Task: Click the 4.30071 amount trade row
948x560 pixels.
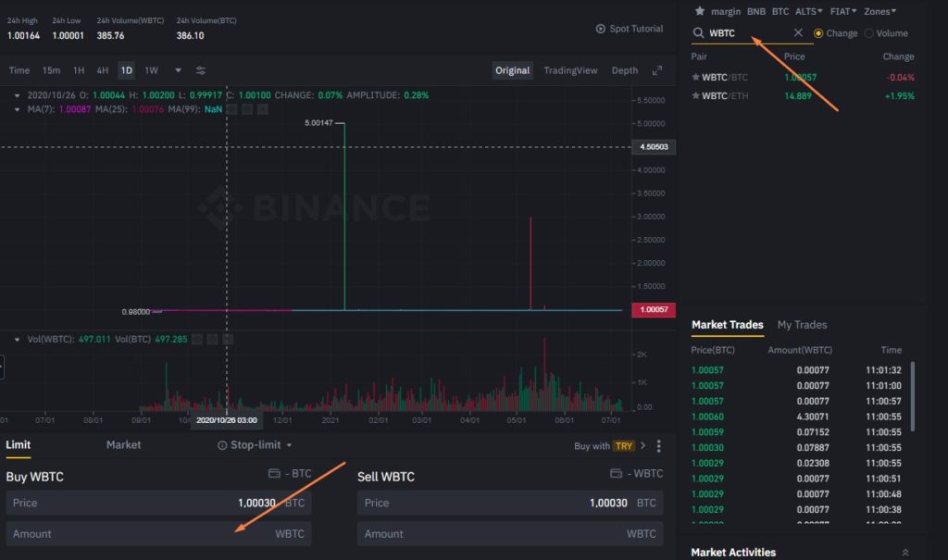Action: 796,417
